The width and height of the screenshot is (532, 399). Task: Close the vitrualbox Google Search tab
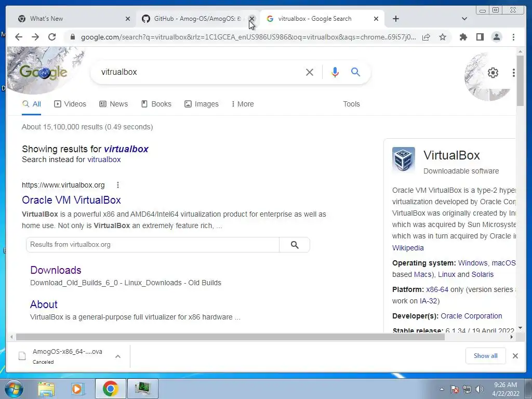(x=376, y=19)
